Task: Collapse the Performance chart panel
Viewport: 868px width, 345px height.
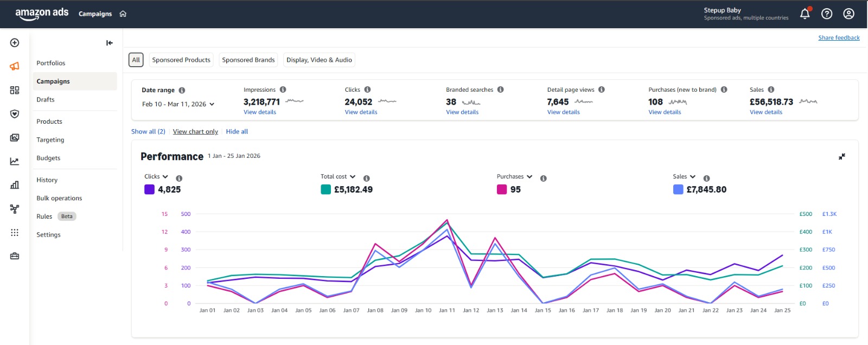Action: (x=841, y=157)
